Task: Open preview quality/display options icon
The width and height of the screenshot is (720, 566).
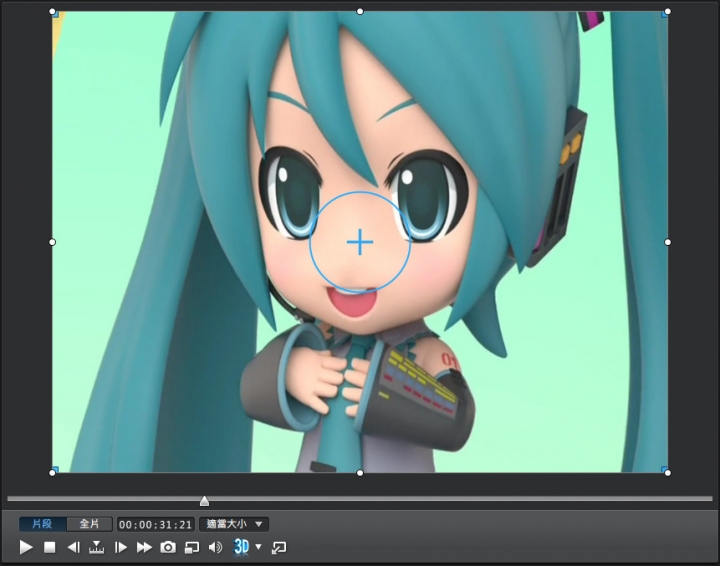Action: (x=192, y=548)
